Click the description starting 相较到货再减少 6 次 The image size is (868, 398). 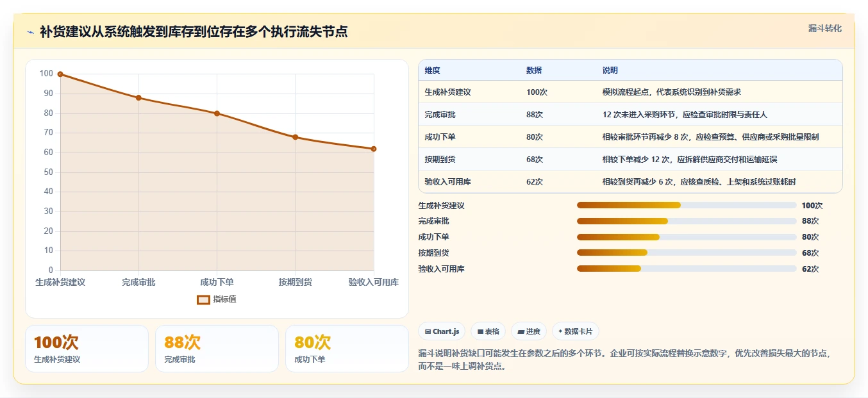pyautogui.click(x=699, y=182)
